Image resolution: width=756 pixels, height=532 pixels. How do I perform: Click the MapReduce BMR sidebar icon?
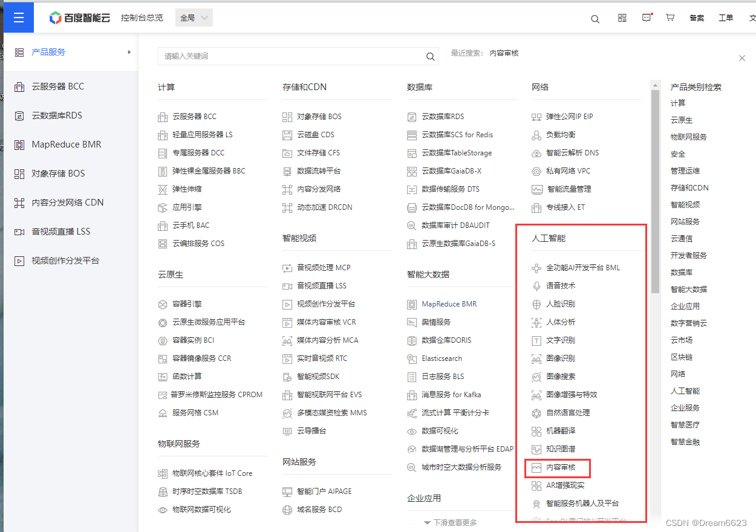[x=19, y=144]
